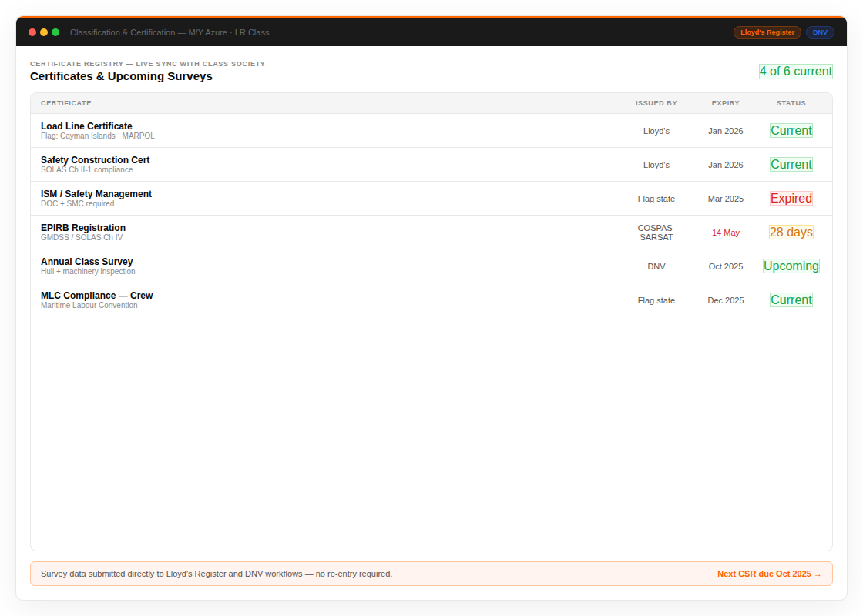Click the survey data submitted footer message
This screenshot has height=616, width=863.
(217, 574)
